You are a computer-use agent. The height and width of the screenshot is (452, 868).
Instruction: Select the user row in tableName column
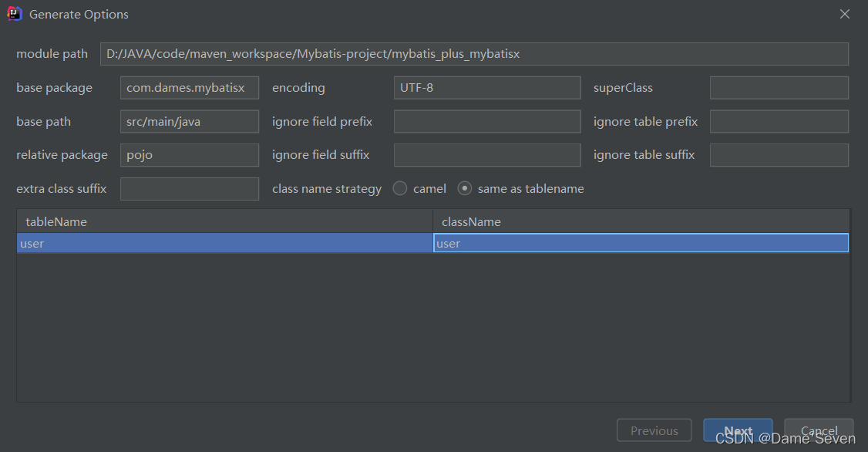(x=225, y=243)
